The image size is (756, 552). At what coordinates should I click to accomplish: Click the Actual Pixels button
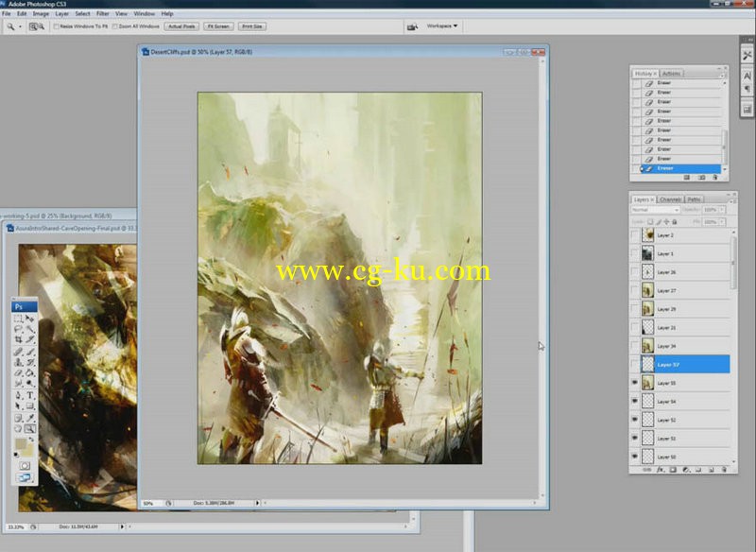coord(181,26)
